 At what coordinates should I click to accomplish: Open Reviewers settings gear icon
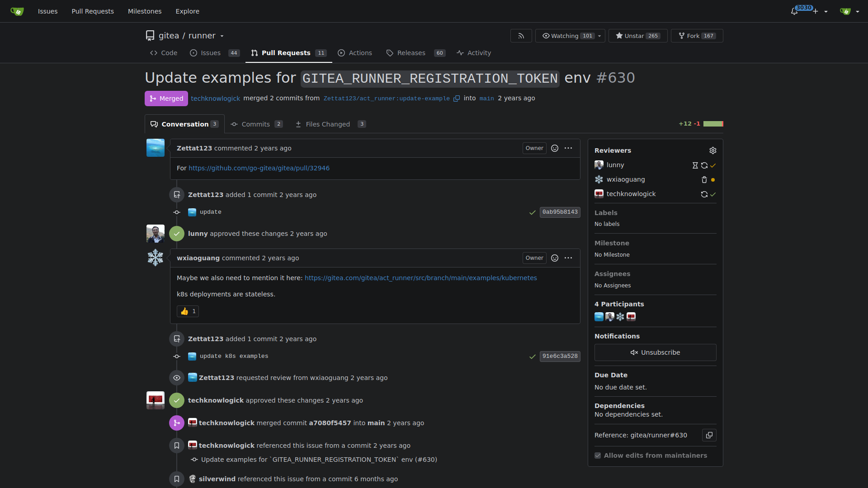[713, 150]
